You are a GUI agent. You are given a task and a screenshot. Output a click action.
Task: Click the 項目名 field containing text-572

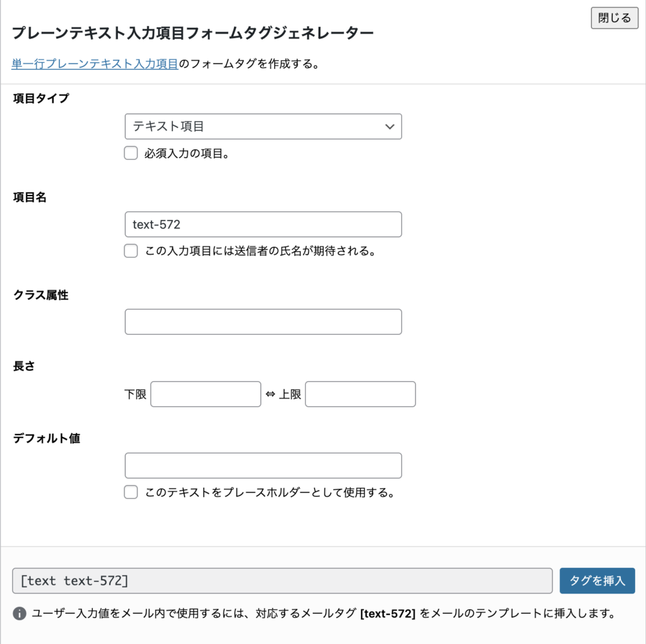263,225
